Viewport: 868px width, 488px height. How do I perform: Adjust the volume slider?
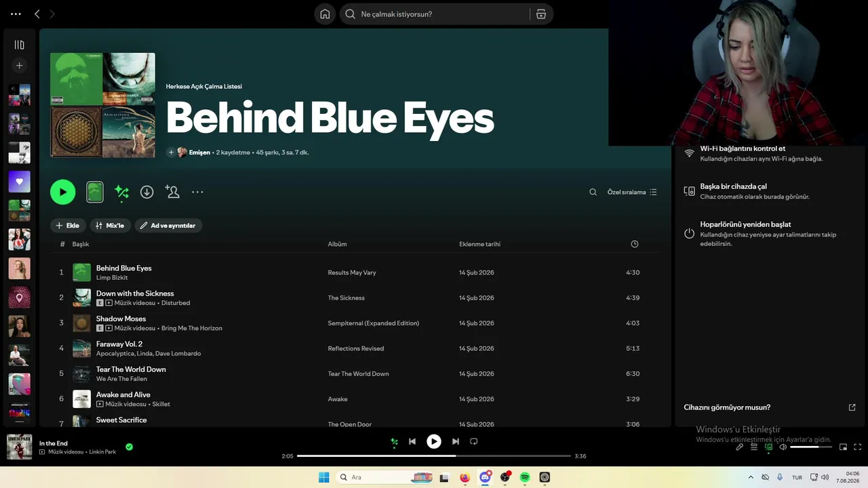tap(811, 447)
